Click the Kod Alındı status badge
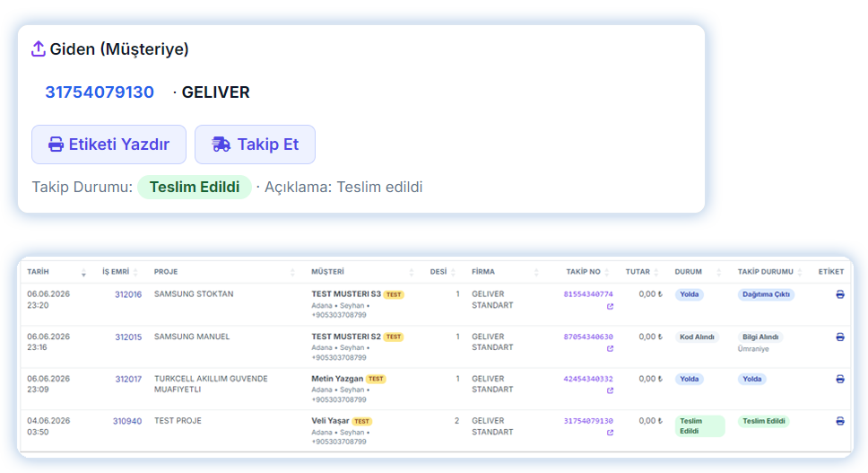The image size is (868, 473). click(697, 337)
